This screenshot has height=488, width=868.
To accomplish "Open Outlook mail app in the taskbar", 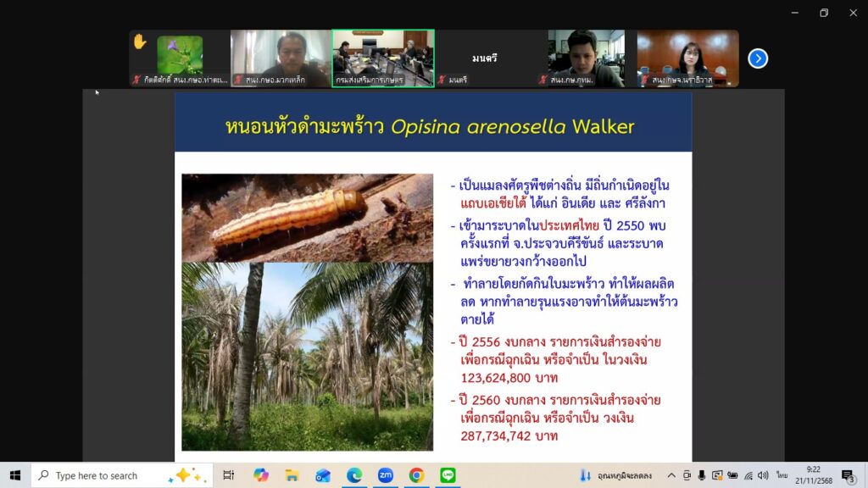I will point(323,475).
